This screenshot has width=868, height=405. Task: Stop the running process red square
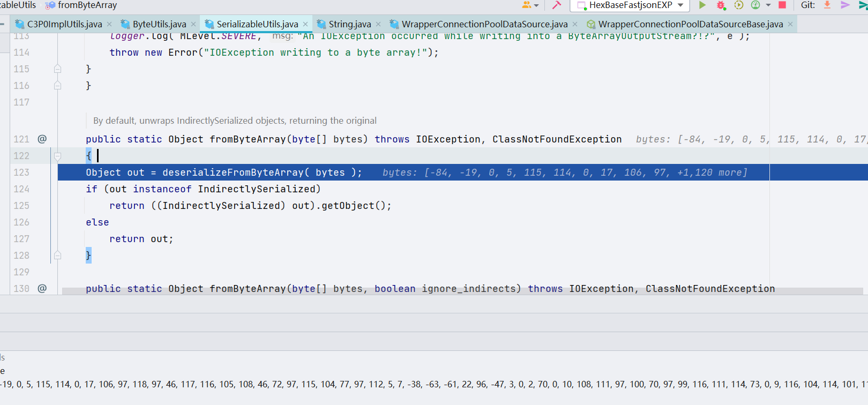coord(782,5)
